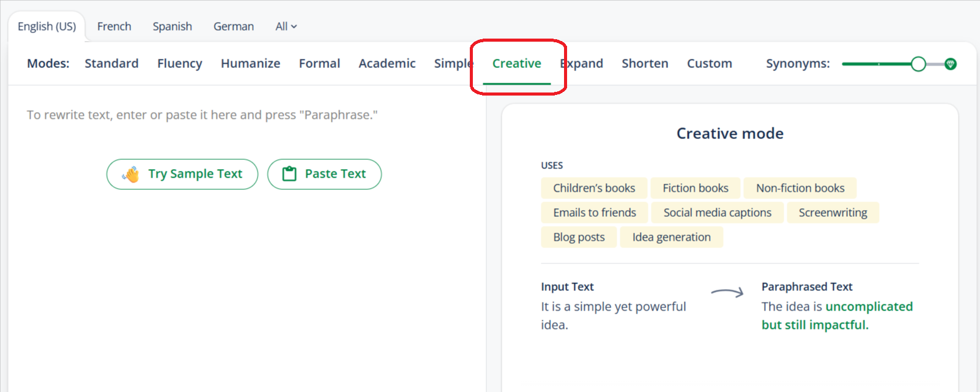This screenshot has height=392, width=980.
Task: Click the premium diamond icon on Synonyms slider
Action: tap(949, 63)
